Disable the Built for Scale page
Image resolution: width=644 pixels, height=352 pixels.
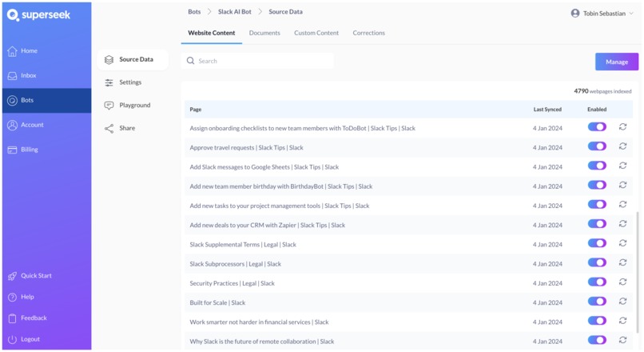(x=597, y=302)
